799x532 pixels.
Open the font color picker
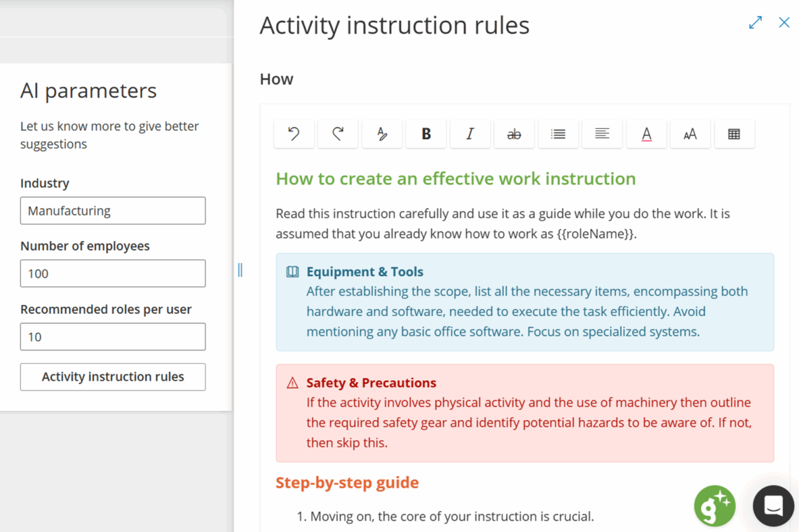[646, 134]
